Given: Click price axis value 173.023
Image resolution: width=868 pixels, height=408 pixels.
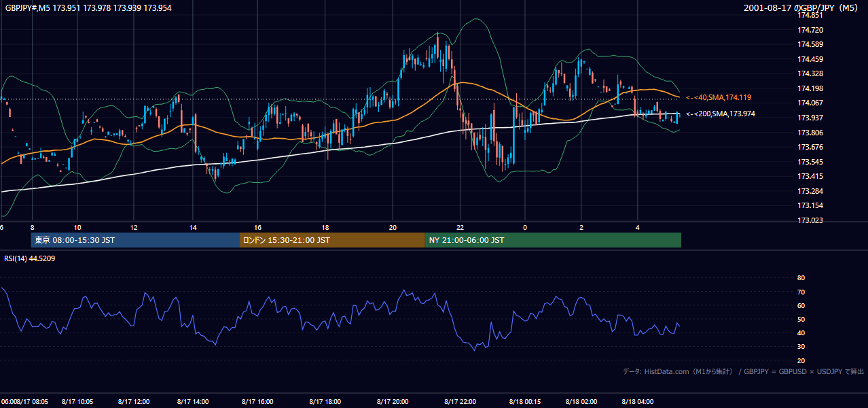Looking at the screenshot, I should (x=810, y=220).
